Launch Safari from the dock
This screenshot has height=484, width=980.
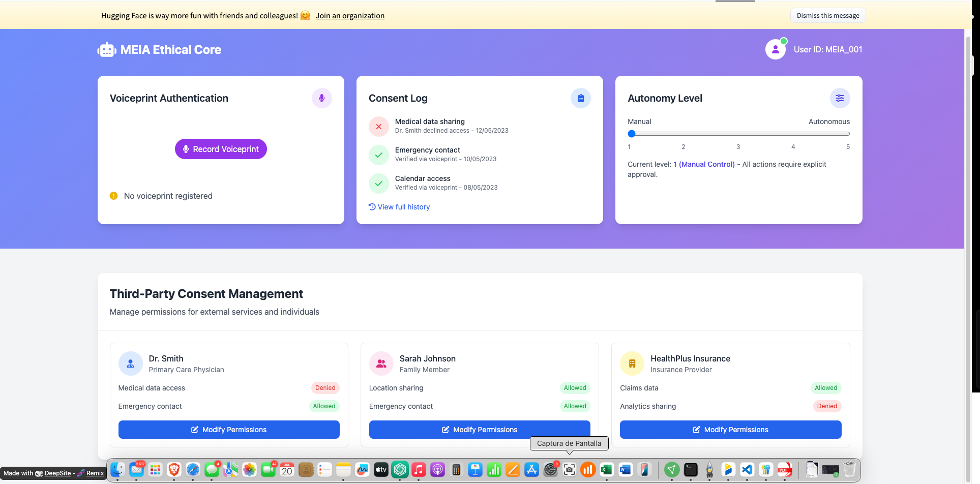coord(193,469)
